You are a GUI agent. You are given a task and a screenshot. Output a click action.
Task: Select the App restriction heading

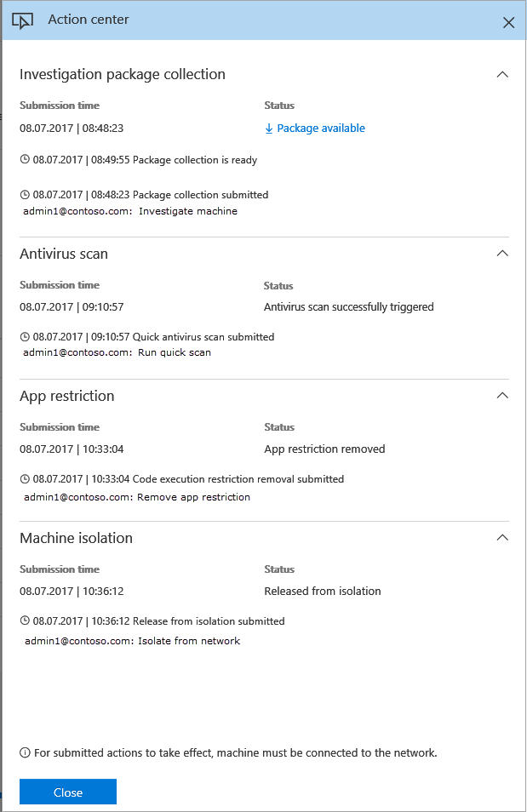(67, 396)
